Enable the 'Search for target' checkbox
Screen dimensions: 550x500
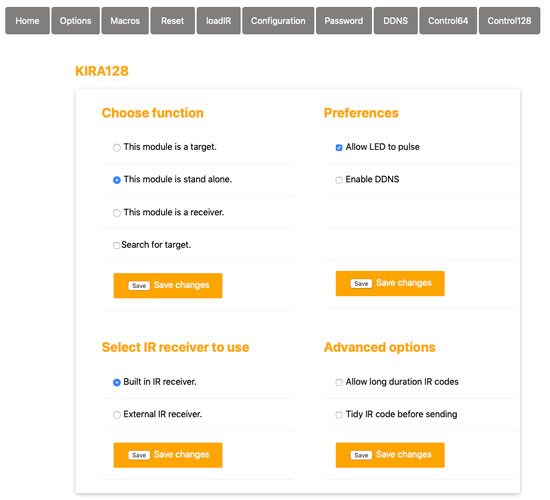116,245
